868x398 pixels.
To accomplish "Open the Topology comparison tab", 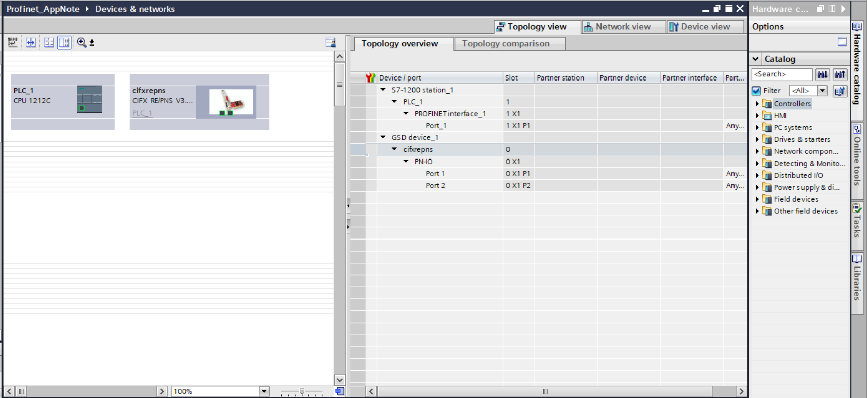I will [506, 44].
